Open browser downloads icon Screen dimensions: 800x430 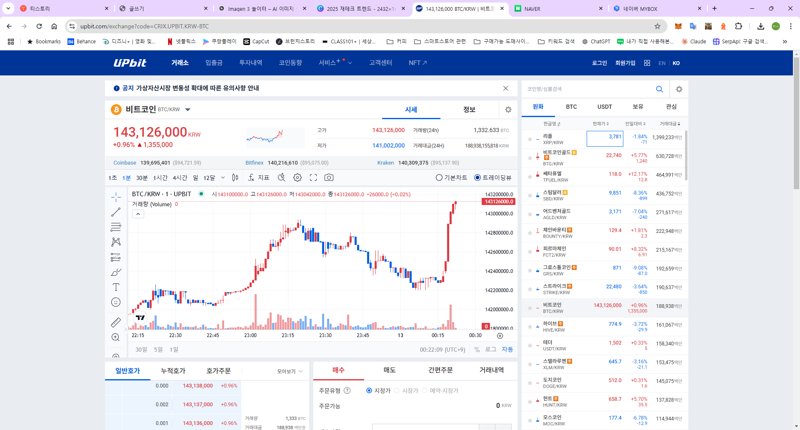(x=760, y=26)
